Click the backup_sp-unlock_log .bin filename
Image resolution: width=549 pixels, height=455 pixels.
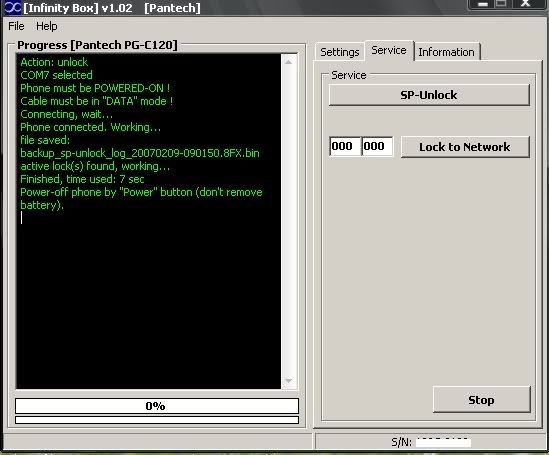point(140,153)
